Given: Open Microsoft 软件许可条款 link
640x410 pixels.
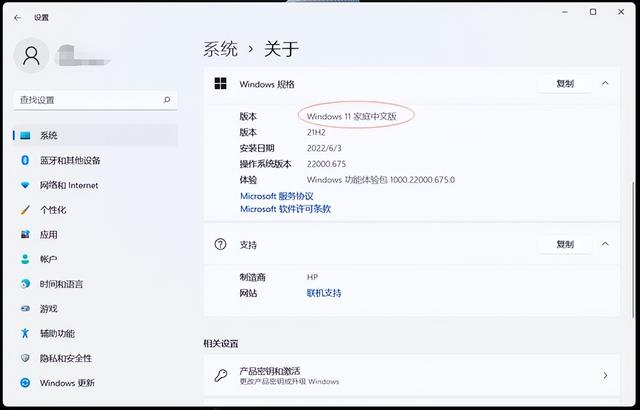Looking at the screenshot, I should click(285, 209).
